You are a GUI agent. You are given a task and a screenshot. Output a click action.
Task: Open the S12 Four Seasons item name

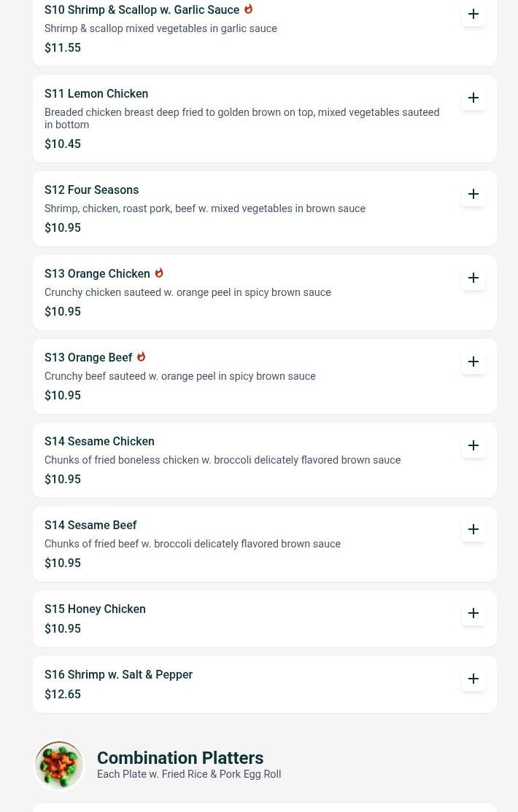point(92,190)
